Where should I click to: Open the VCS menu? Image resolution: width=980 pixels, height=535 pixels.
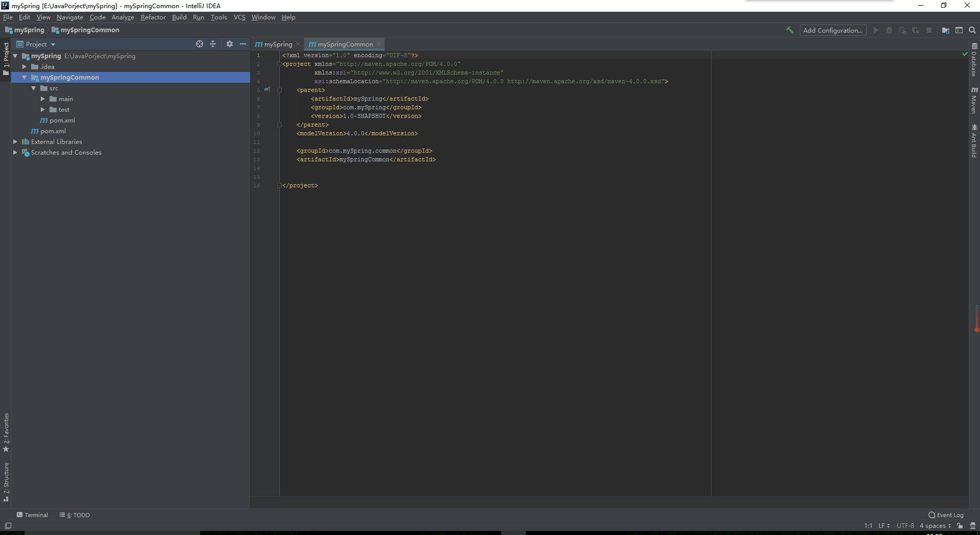click(239, 17)
